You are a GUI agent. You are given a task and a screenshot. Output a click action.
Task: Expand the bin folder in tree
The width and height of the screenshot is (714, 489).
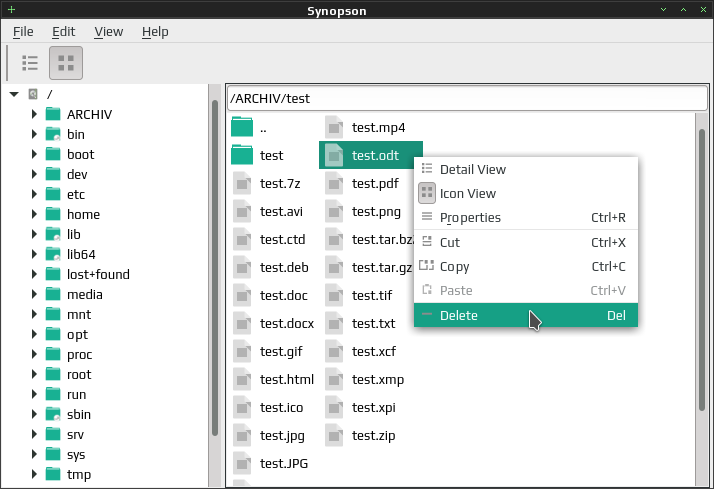click(34, 134)
